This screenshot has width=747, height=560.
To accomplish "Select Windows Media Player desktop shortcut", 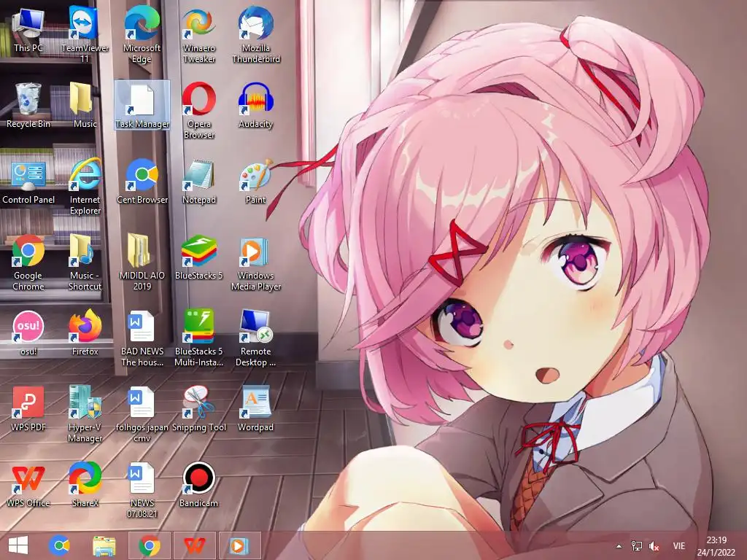I will coord(256,262).
